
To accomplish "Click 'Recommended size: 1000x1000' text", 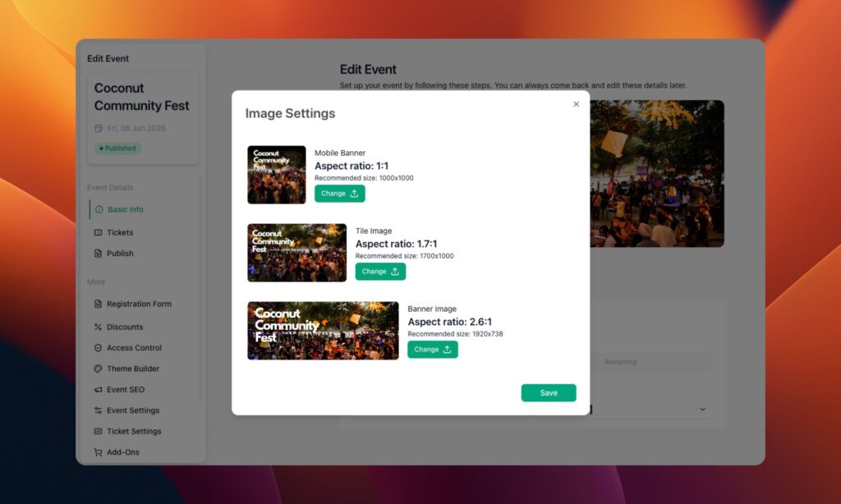I will tap(364, 178).
